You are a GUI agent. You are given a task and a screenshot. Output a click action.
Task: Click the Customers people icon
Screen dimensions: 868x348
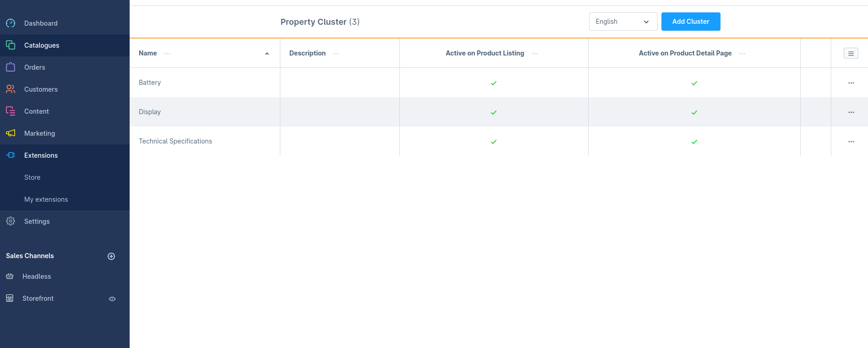[x=11, y=89]
